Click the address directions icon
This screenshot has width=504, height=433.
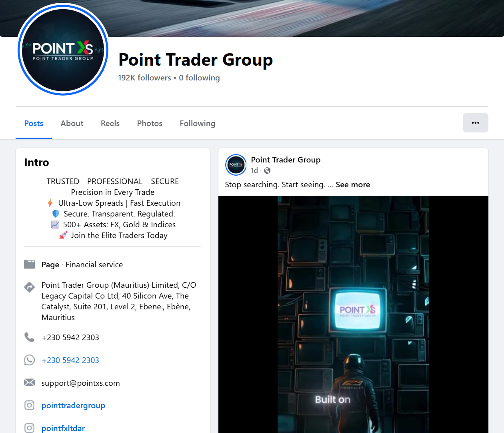[29, 287]
